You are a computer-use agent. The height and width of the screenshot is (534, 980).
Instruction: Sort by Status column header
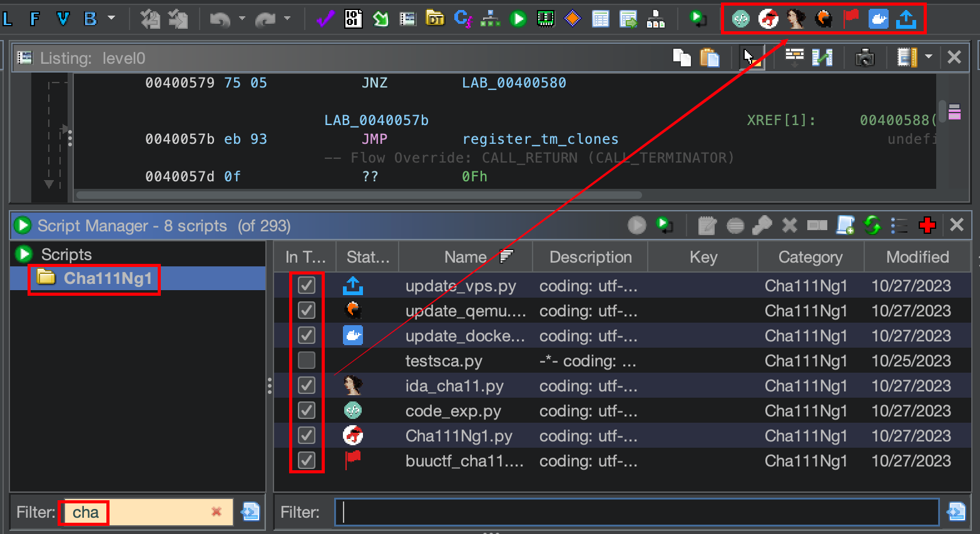tap(368, 257)
